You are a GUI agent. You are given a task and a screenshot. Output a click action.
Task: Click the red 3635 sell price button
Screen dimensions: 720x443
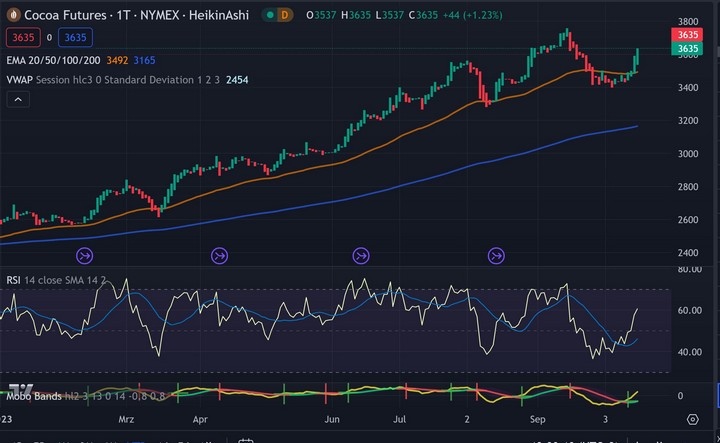[x=23, y=38]
